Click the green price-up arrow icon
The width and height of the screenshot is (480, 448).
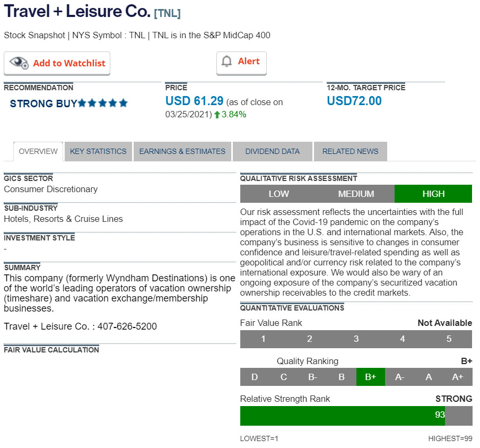coord(217,114)
